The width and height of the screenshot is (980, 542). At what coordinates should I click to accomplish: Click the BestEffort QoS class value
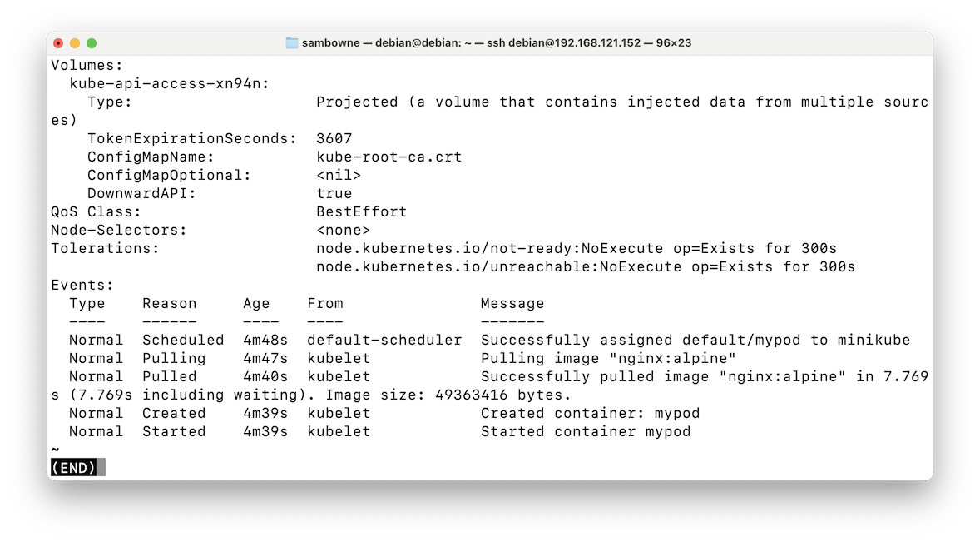point(361,211)
